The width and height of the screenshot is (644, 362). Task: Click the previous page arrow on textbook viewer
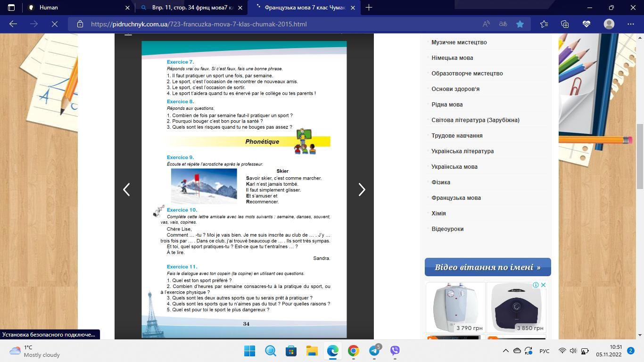[126, 189]
